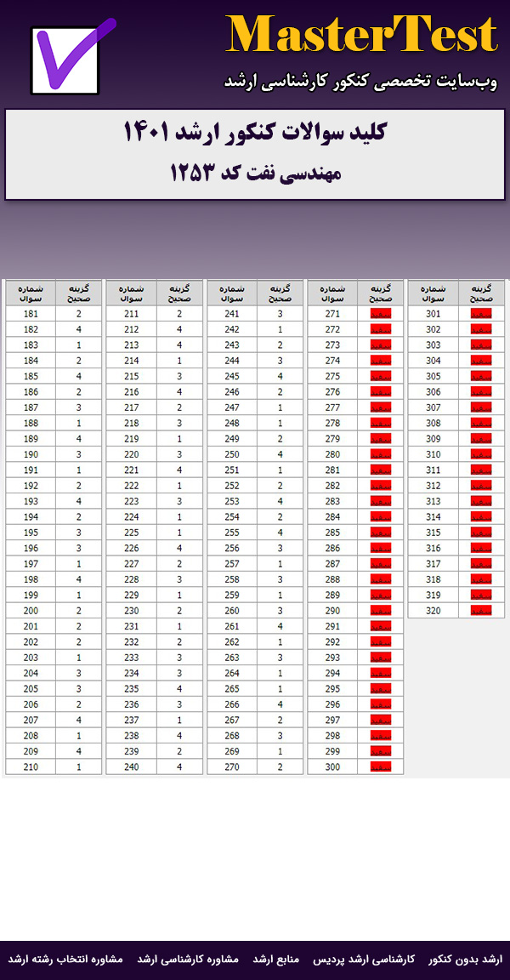Click the red hidden answer for question 285
The width and height of the screenshot is (510, 980).
380,533
